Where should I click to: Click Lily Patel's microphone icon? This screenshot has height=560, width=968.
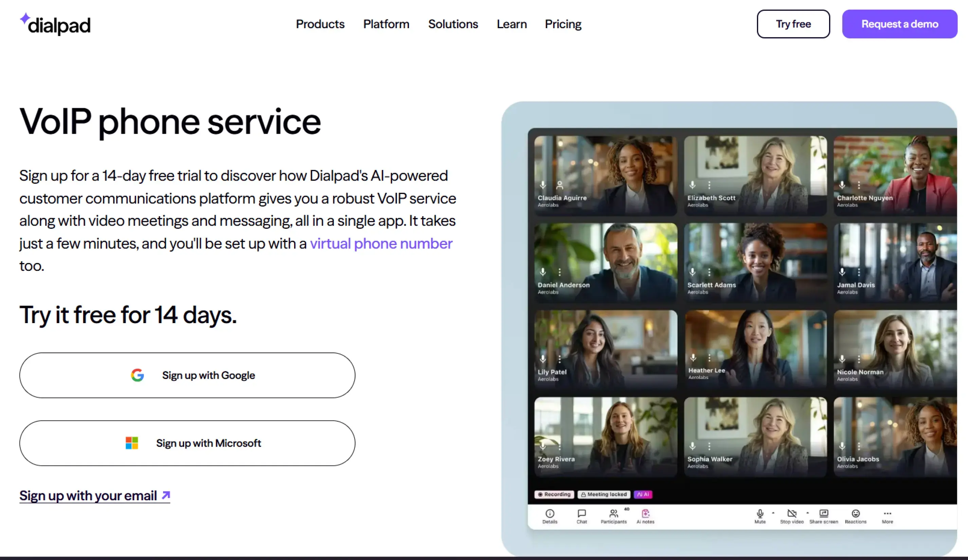[543, 359]
